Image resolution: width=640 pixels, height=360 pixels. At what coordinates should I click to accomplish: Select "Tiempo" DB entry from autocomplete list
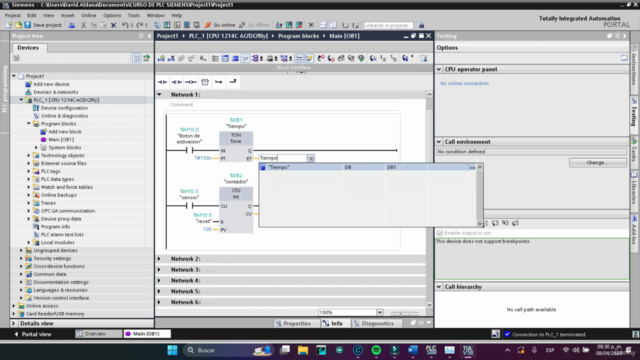366,167
